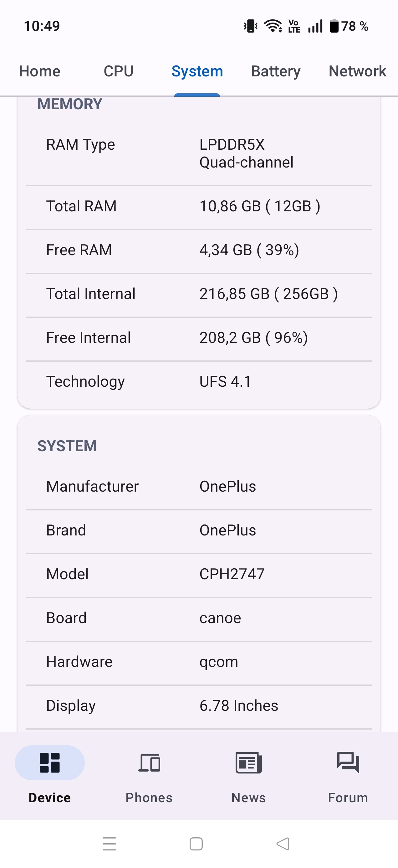Select the System tab
Image resolution: width=398 pixels, height=868 pixels.
[197, 71]
